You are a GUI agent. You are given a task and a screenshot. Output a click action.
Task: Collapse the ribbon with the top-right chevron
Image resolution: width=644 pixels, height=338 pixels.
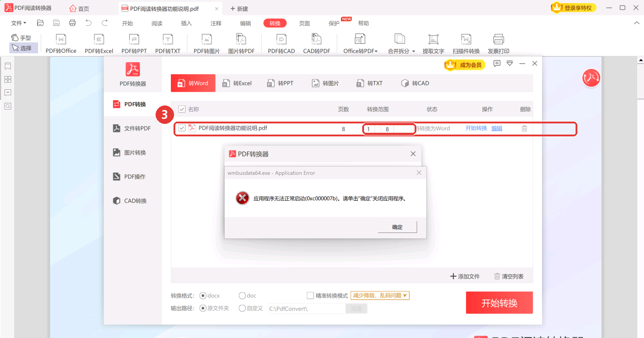click(x=637, y=23)
